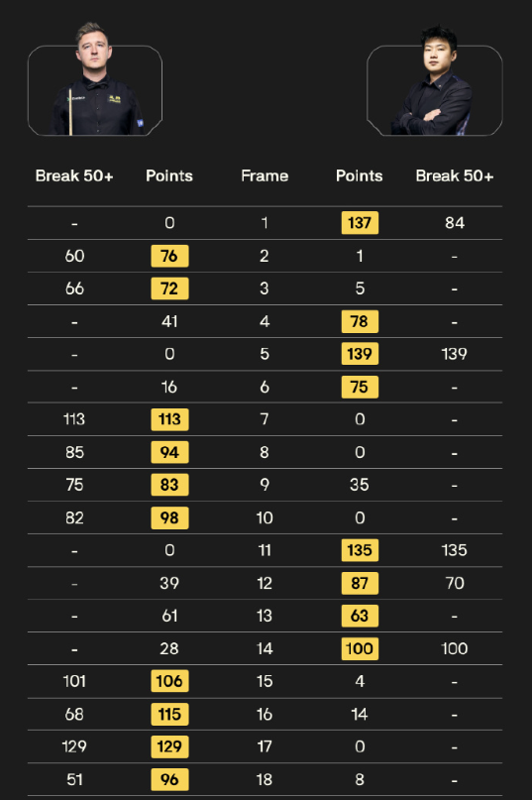The width and height of the screenshot is (532, 800).
Task: Click the left Points column header
Action: pos(169,176)
